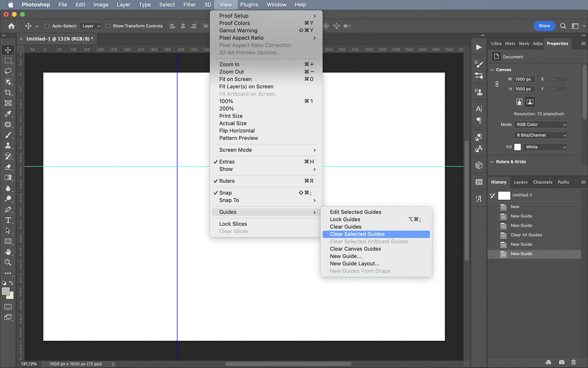Screen dimensions: 588x368
Task: Check Show Transform Controls
Action: pyautogui.click(x=107, y=26)
